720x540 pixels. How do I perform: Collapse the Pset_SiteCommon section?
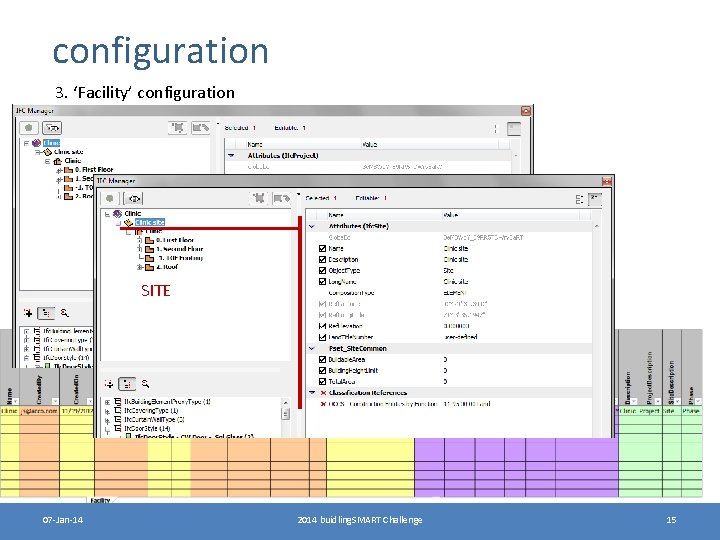312,349
